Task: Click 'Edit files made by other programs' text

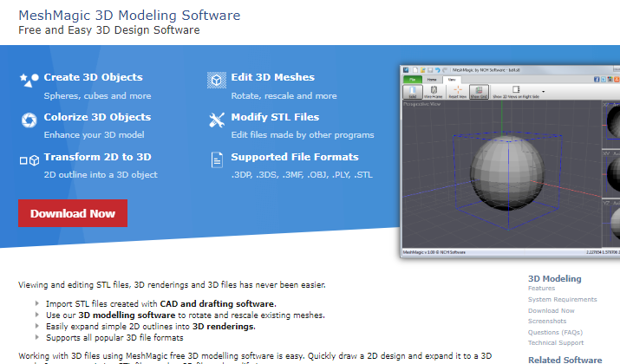Action: tap(303, 135)
